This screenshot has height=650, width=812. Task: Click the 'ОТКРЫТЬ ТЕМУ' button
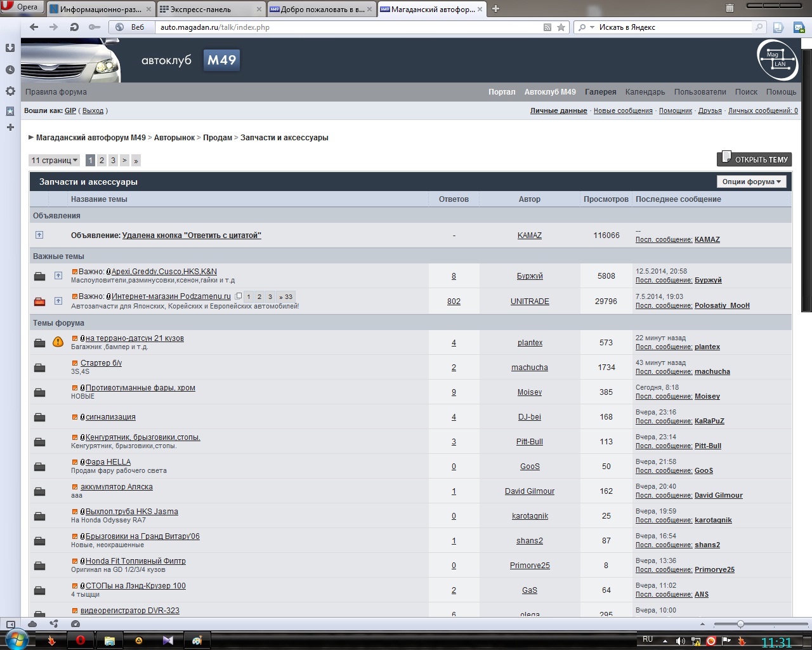pyautogui.click(x=754, y=159)
